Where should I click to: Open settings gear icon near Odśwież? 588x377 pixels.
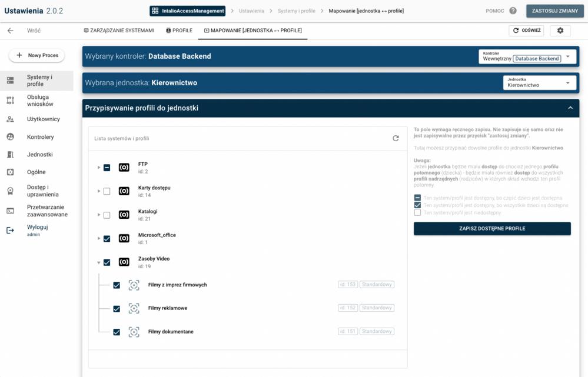pyautogui.click(x=560, y=31)
